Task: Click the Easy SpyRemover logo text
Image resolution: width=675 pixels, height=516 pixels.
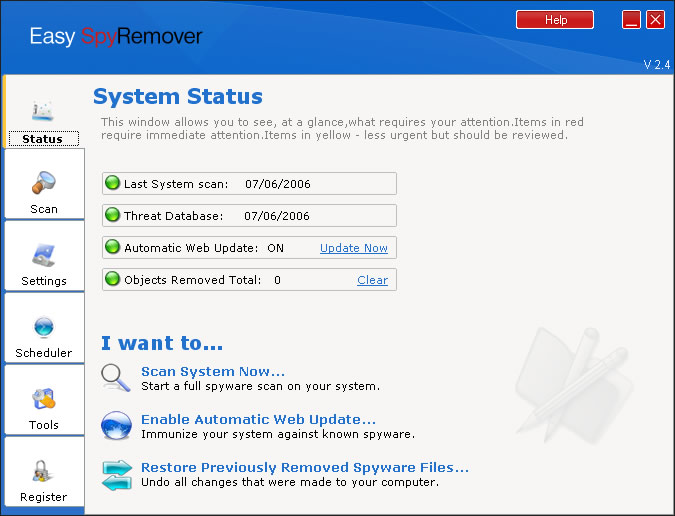Action: click(116, 36)
